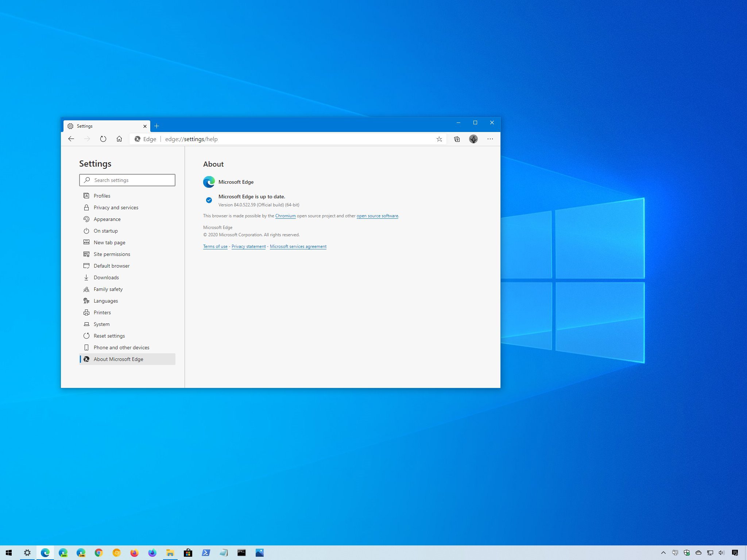The width and height of the screenshot is (747, 560).
Task: Expand Settings search input field
Action: [x=128, y=180]
